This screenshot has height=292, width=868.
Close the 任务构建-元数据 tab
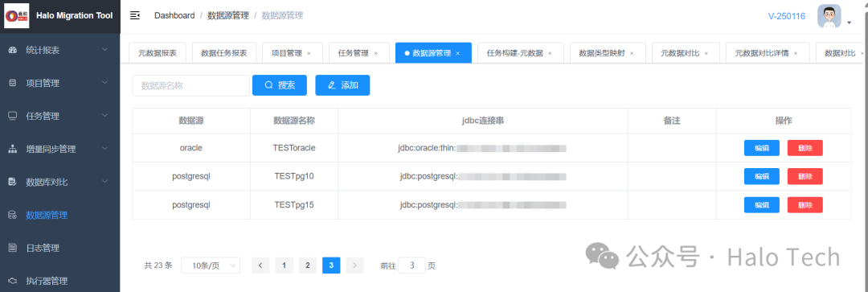[551, 54]
